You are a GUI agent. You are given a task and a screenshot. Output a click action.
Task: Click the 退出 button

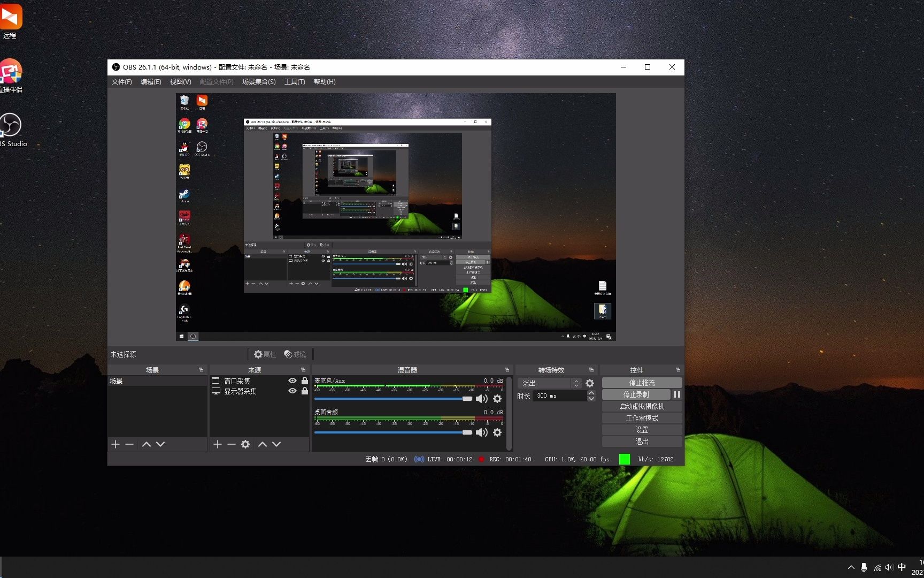(642, 442)
